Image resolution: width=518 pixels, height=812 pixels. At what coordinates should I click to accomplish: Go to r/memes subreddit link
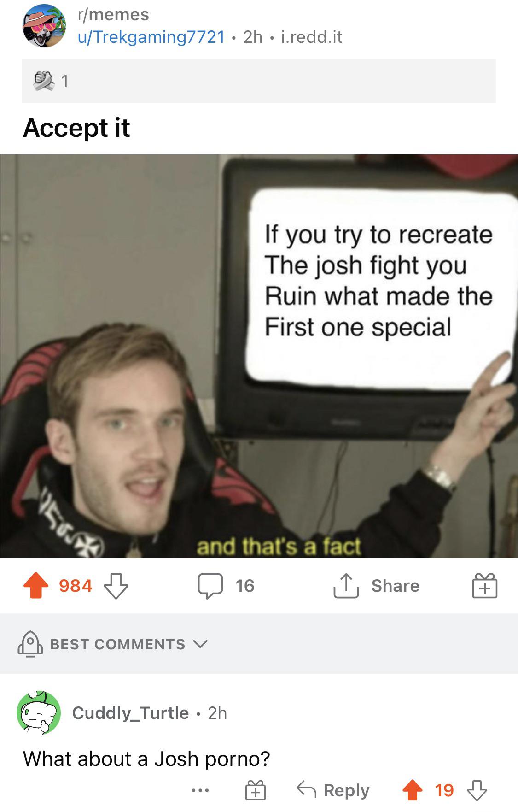(x=113, y=14)
